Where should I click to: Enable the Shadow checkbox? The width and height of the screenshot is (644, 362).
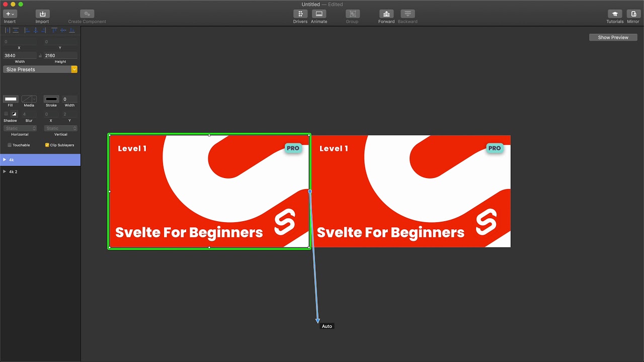[6, 114]
